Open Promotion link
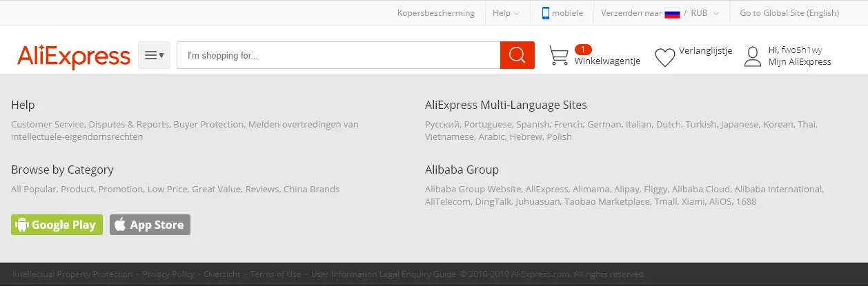 tap(120, 189)
